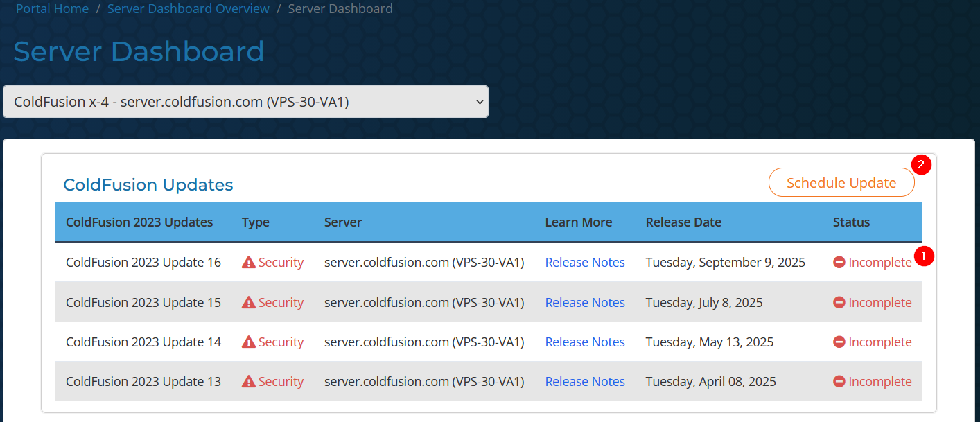Open the server selection dropdown
This screenshot has height=422, width=980.
pyautogui.click(x=245, y=102)
